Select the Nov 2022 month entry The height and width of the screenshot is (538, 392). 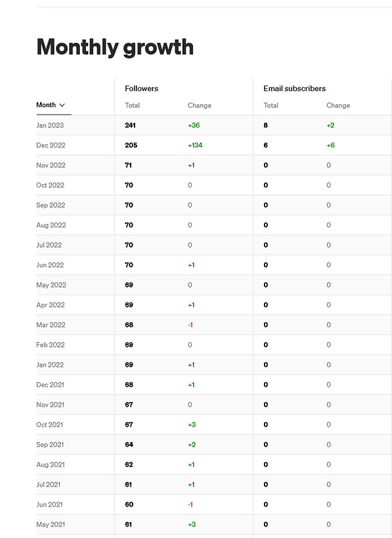50,165
